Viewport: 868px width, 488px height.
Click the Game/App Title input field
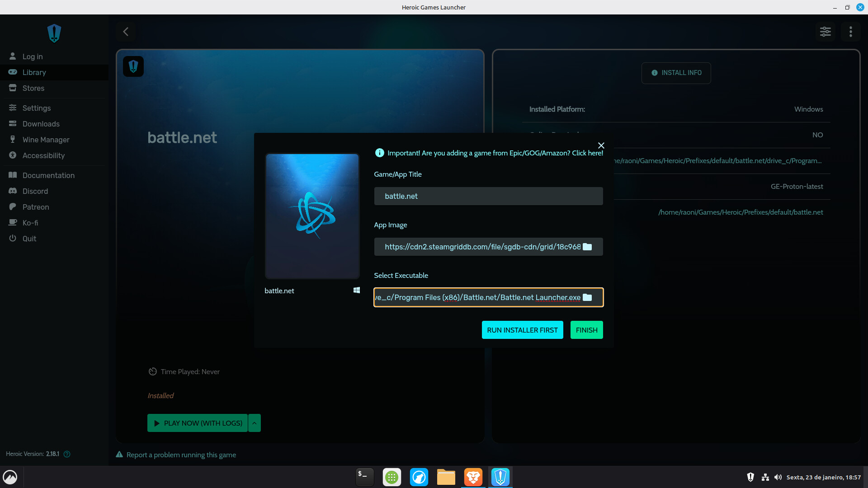click(x=488, y=196)
